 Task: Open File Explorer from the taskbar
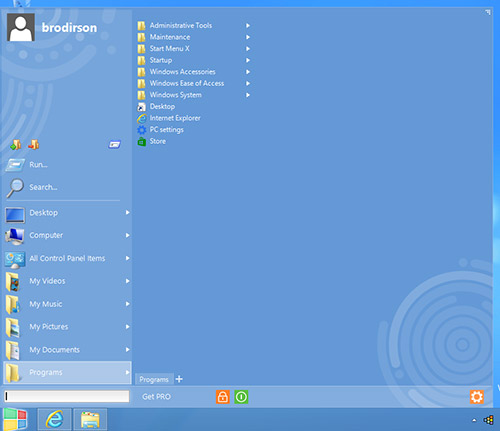[90, 419]
